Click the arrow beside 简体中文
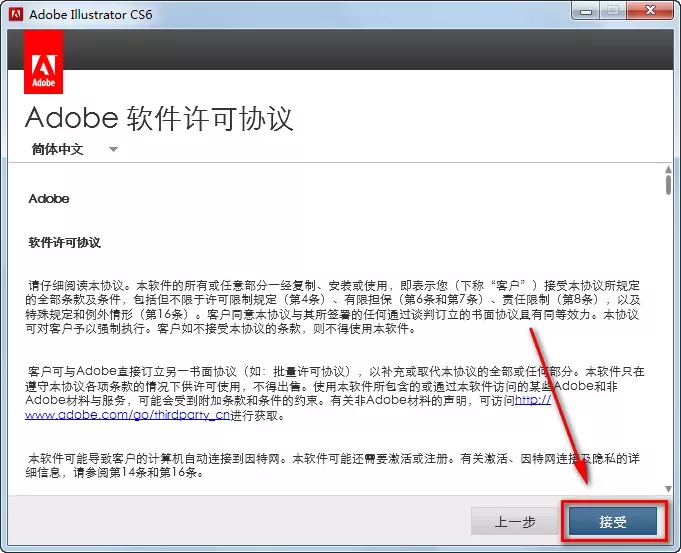681x553 pixels. point(113,150)
